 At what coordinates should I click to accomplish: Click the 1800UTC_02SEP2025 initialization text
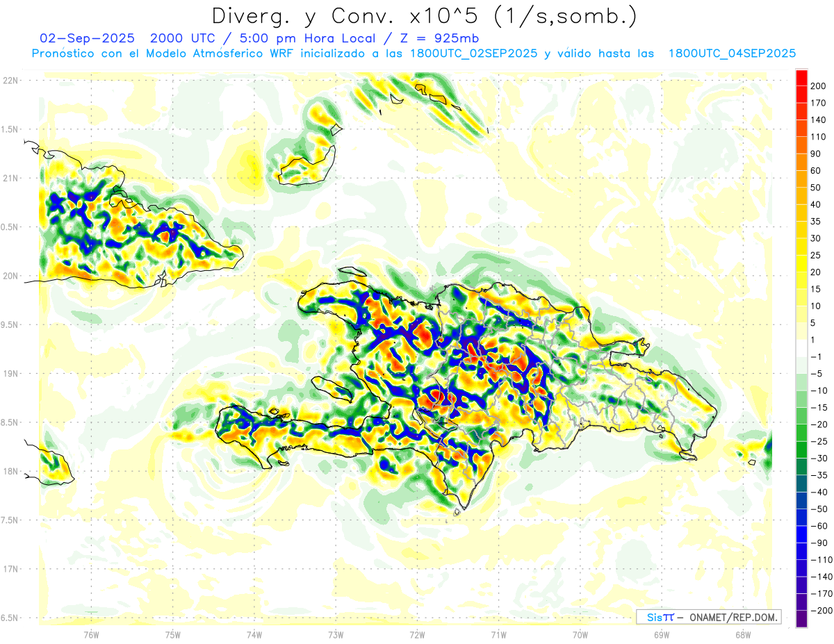click(x=474, y=53)
